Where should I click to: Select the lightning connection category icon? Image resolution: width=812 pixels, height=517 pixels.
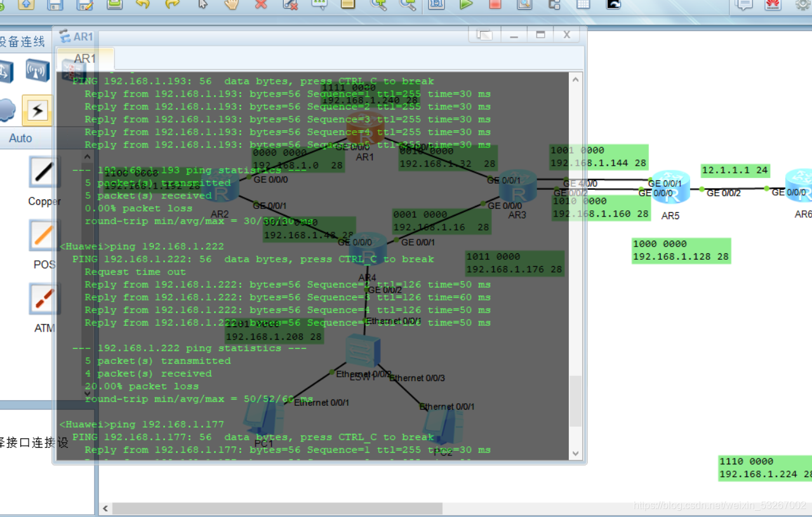pyautogui.click(x=37, y=111)
